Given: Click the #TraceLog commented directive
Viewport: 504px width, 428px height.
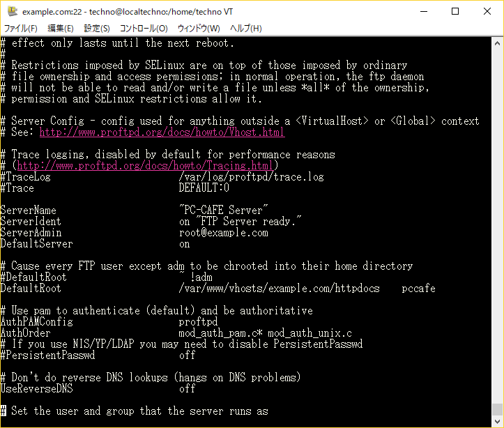Looking at the screenshot, I should 25,177.
